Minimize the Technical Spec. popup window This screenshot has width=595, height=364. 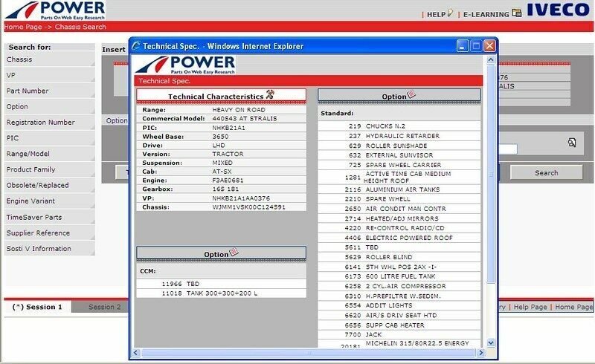pos(463,46)
